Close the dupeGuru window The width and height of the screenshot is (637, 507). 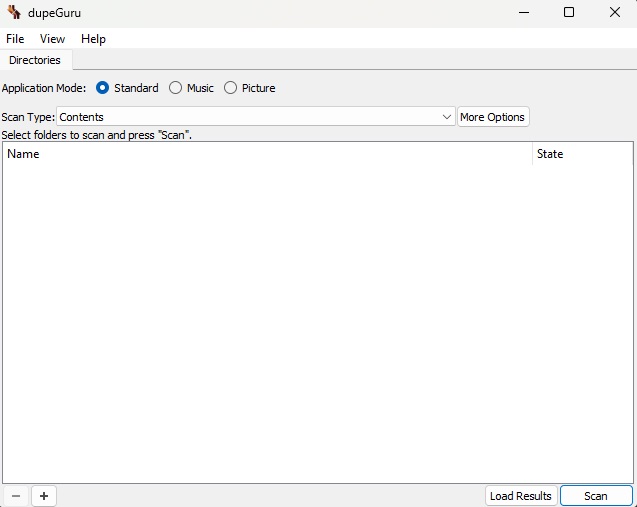615,13
